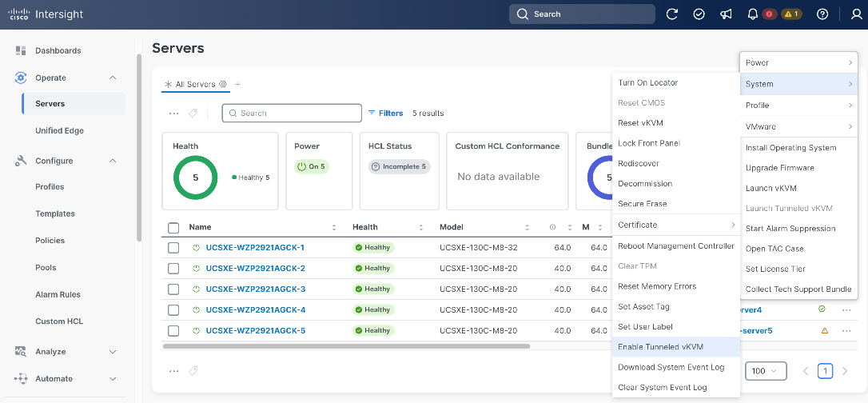
Task: Click the red critical alarms badge
Action: tap(770, 14)
